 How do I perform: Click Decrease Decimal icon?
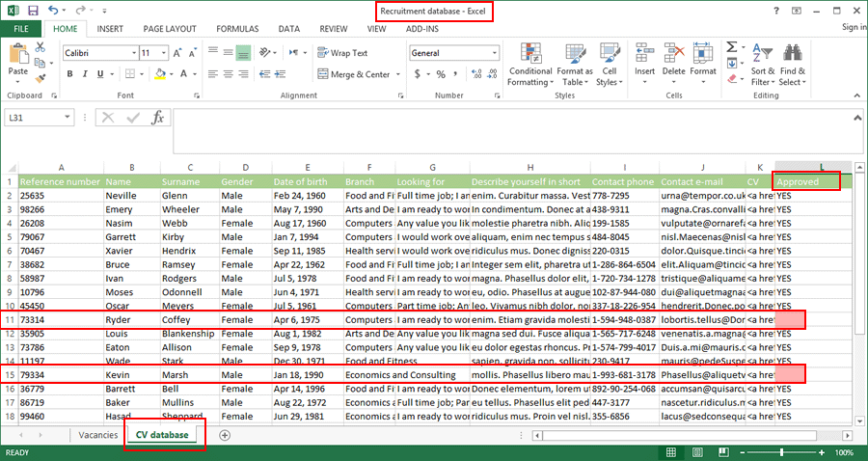tap(491, 74)
